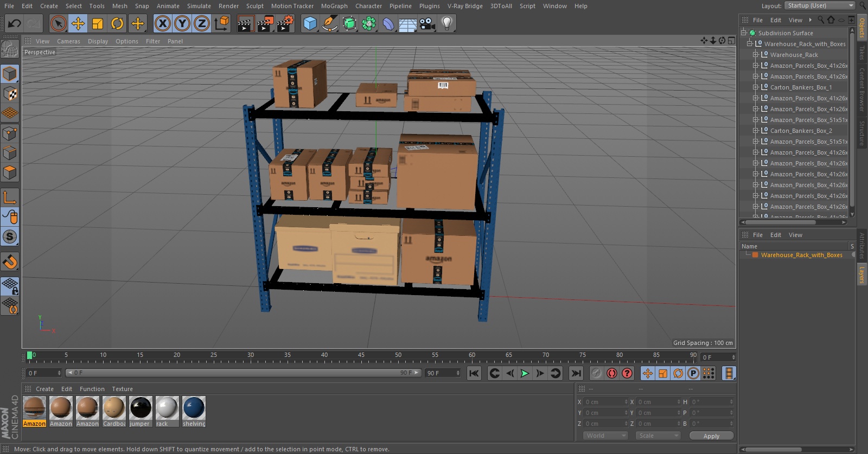Screen dimensions: 868x454
Task: Open material manager Create menu
Action: [x=44, y=389]
